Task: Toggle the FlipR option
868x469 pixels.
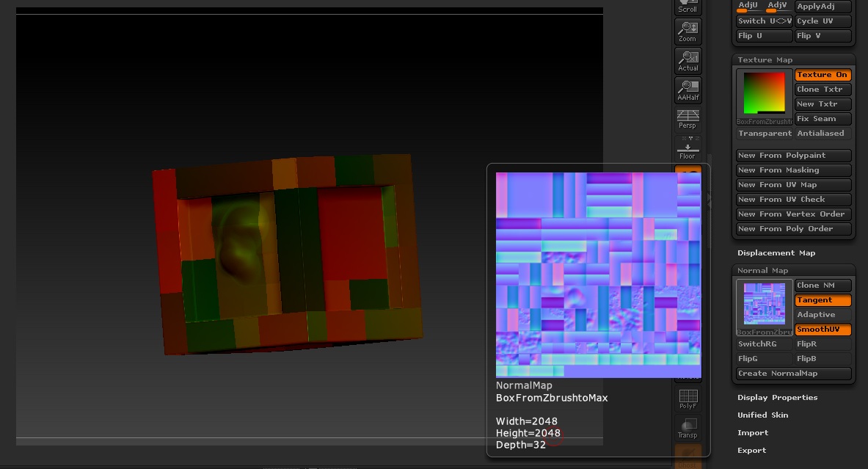Action: [823, 343]
